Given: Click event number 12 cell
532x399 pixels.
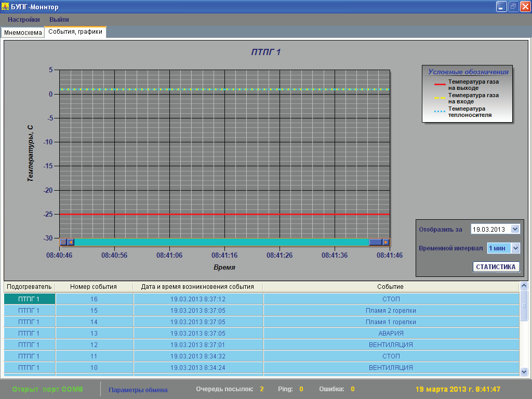Looking at the screenshot, I should [x=94, y=345].
